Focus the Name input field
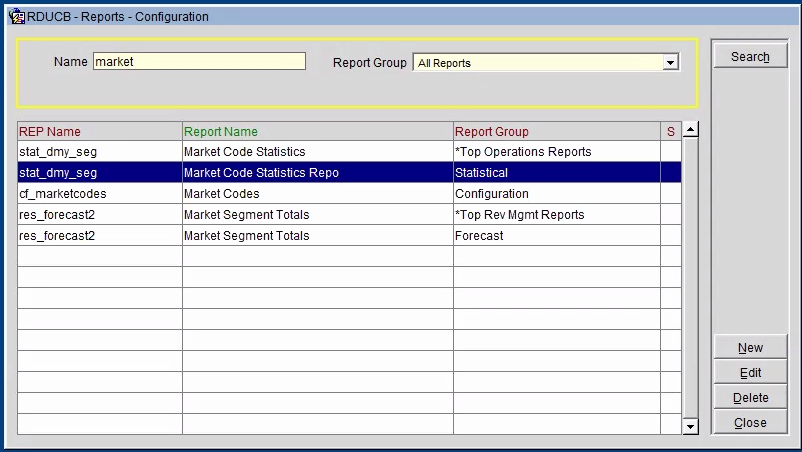 [199, 61]
